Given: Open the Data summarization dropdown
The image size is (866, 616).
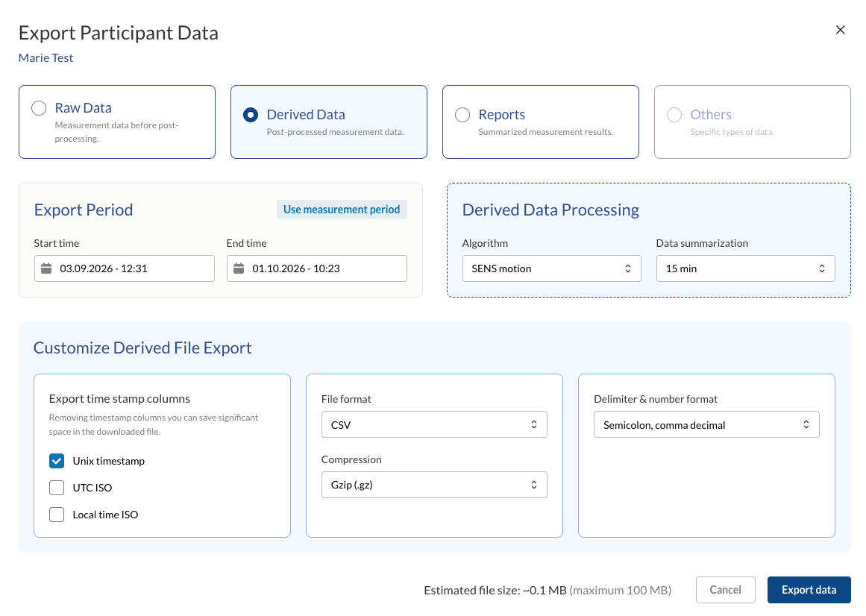Looking at the screenshot, I should point(745,268).
